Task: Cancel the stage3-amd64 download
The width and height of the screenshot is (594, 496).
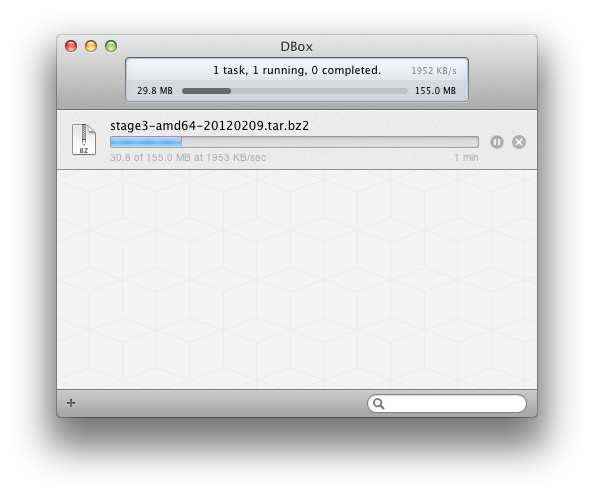Action: point(519,142)
